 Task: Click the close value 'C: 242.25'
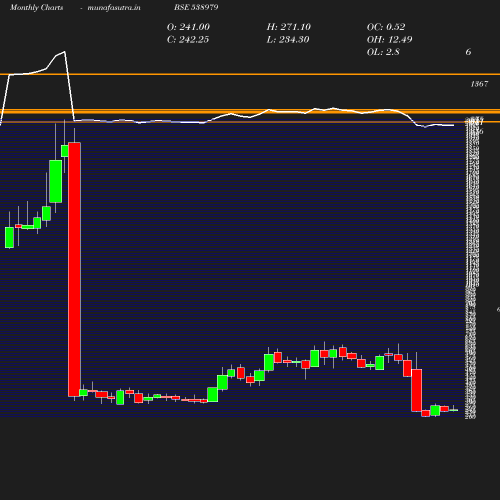(188, 40)
